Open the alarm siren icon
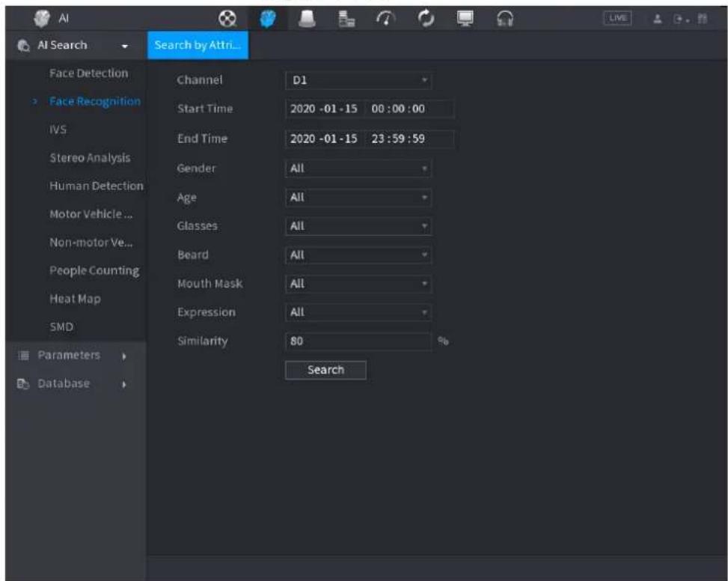This screenshot has height=581, width=728. pyautogui.click(x=307, y=19)
